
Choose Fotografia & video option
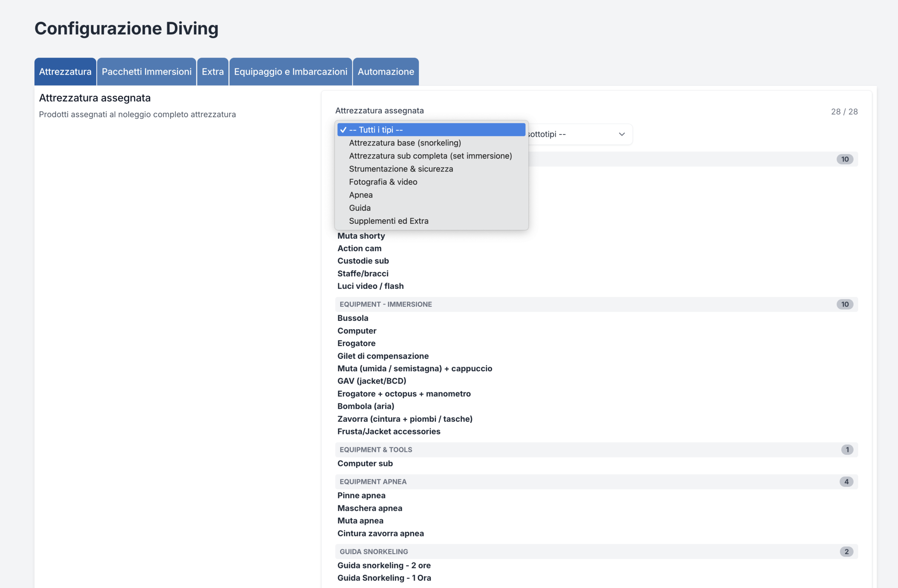click(x=383, y=182)
